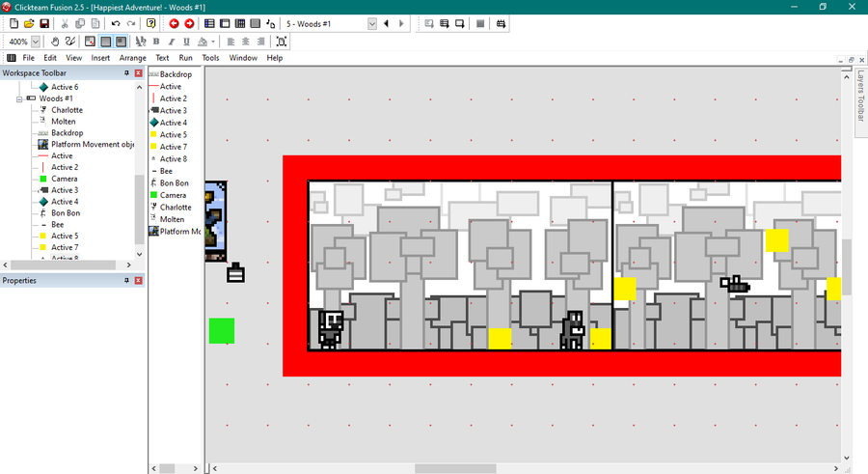Open the storyboard editor icon
868x474 pixels.
pos(209,24)
